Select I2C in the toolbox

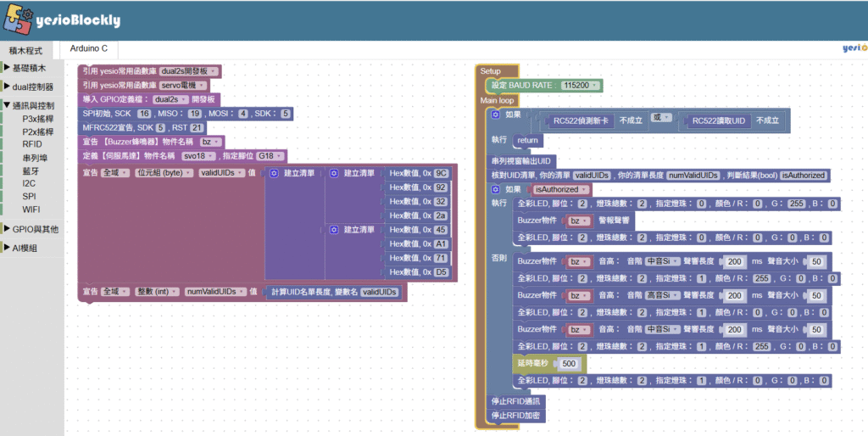29,183
